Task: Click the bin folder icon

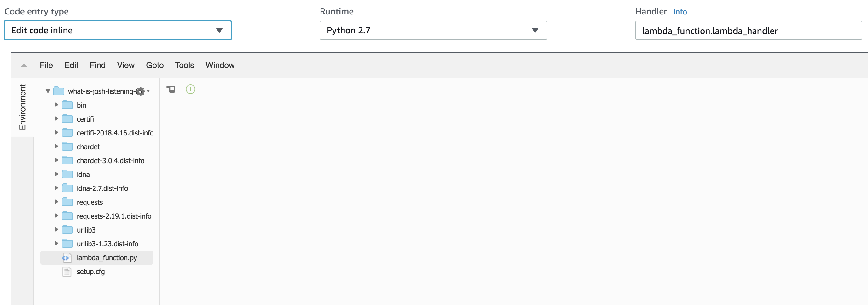Action: click(x=67, y=105)
